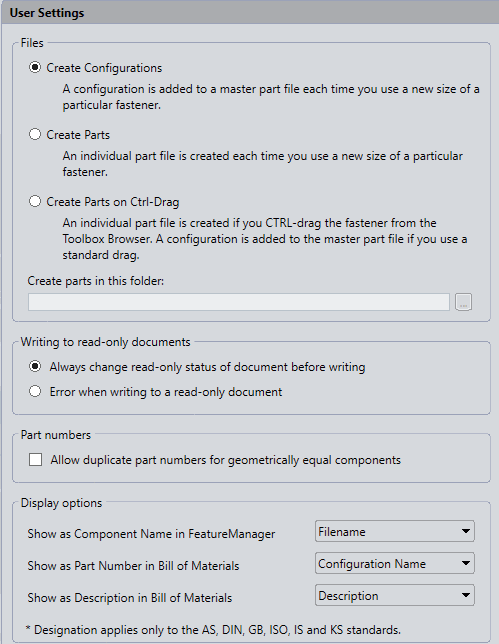The width and height of the screenshot is (499, 644).
Task: Click the Configuration Name dropdown arrow
Action: [466, 563]
